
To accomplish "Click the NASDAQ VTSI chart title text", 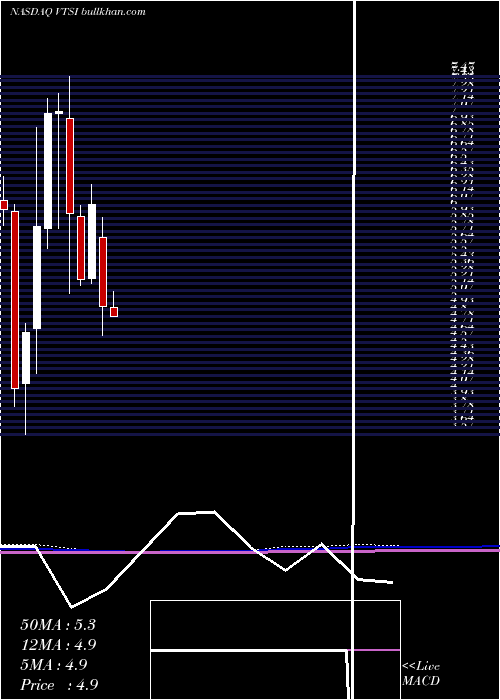I will click(78, 12).
